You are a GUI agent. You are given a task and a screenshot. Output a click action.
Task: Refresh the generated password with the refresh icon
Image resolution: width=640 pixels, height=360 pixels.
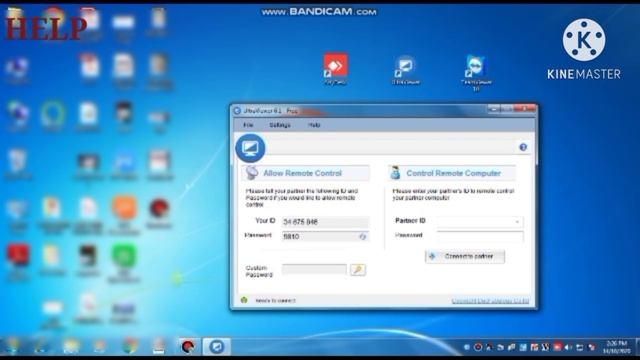click(x=362, y=236)
